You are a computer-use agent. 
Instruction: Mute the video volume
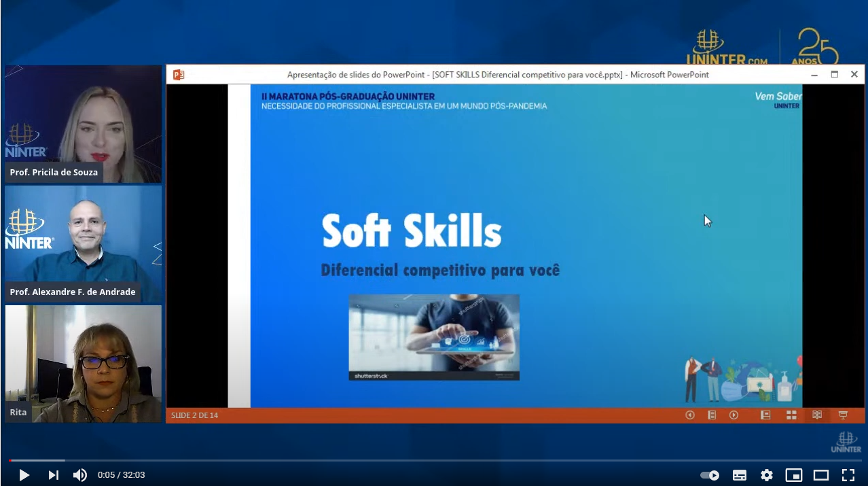(x=79, y=475)
